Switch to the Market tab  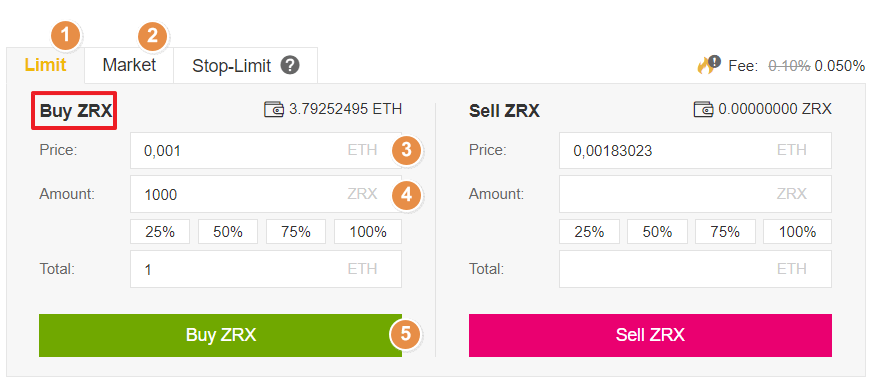(129, 65)
